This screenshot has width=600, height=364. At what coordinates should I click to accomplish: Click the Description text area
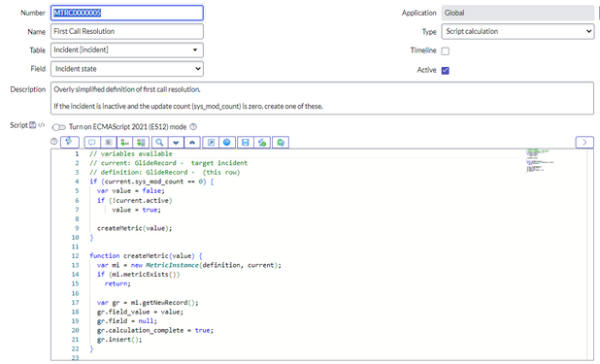tap(321, 98)
